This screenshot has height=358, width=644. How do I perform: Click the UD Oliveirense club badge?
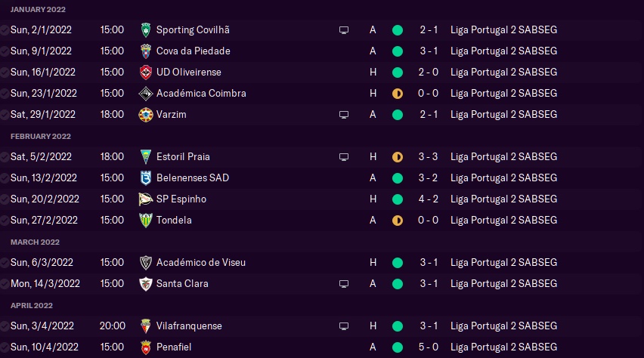(x=147, y=73)
